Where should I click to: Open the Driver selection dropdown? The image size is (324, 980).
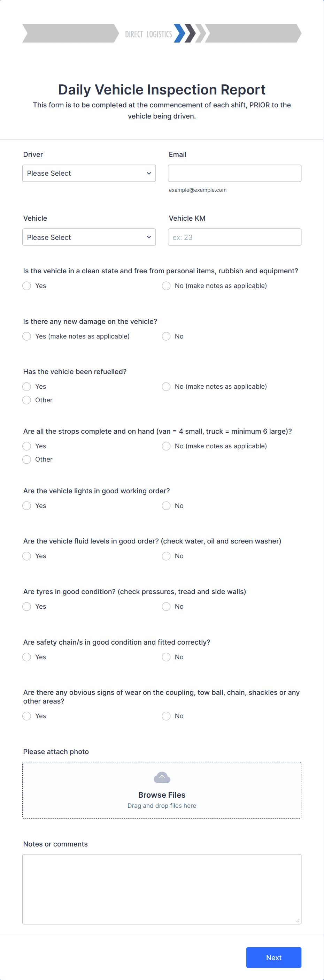pos(89,173)
